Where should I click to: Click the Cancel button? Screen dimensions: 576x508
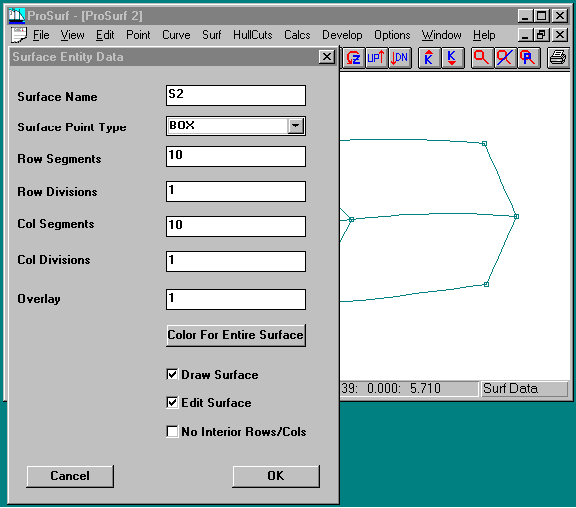pyautogui.click(x=70, y=476)
